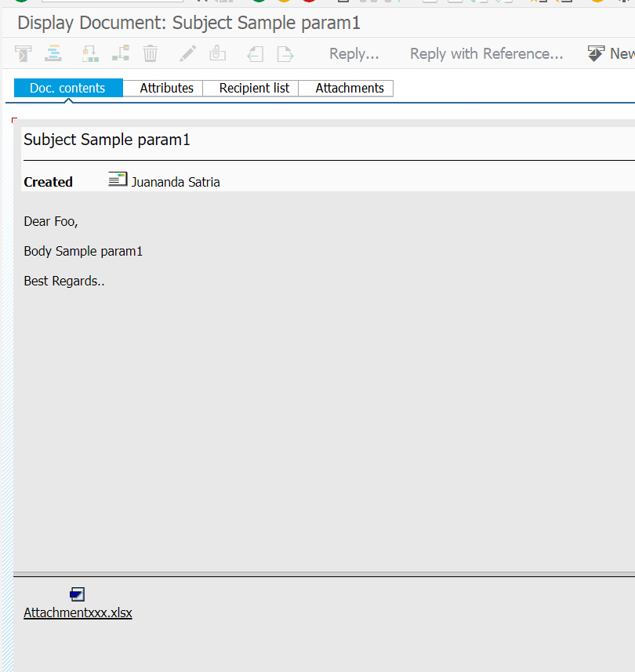Switch to the Doc. contents tab
The height and width of the screenshot is (672, 635).
tap(67, 88)
